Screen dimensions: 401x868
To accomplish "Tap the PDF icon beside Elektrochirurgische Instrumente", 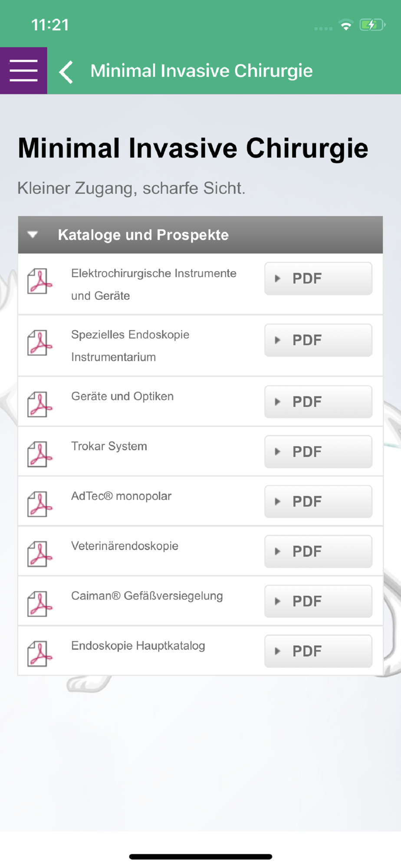I will point(39,281).
